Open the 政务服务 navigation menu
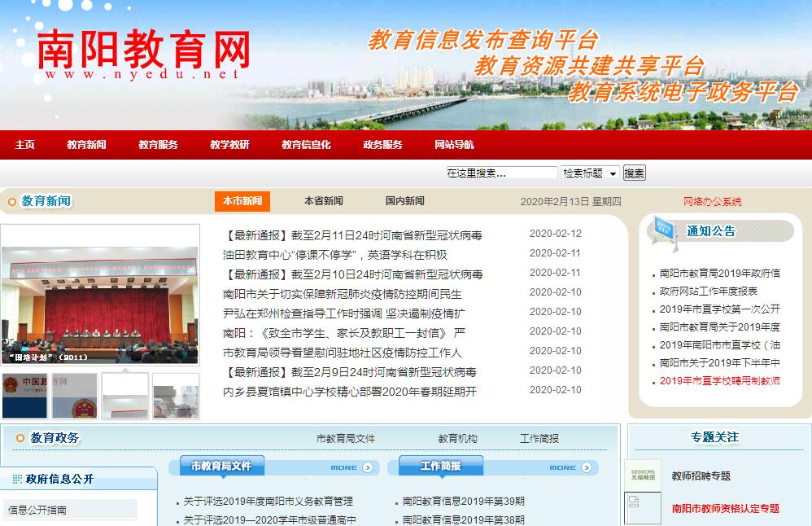The width and height of the screenshot is (812, 526). coord(382,145)
